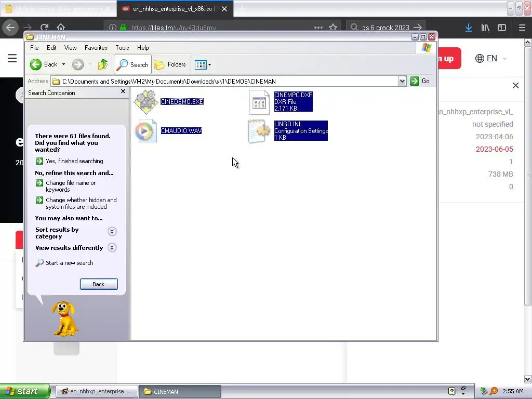532x399 pixels.
Task: Close the Search Companion pane
Action: tap(123, 91)
